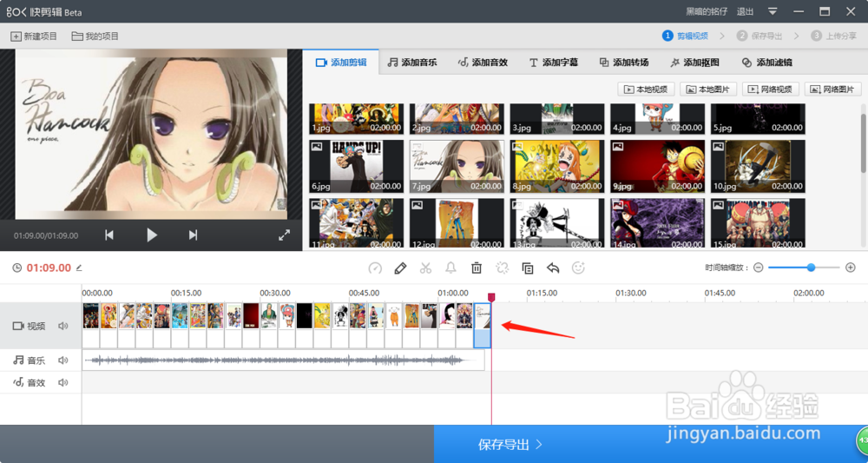Select the 14.jpg thumbnail
The image size is (868, 463).
658,223
